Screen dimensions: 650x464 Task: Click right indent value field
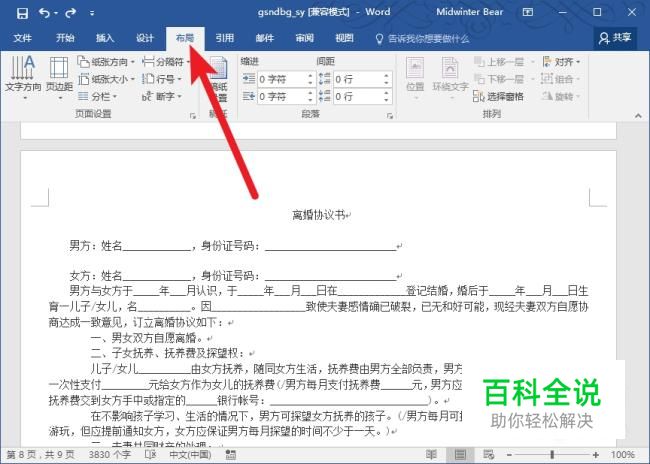(282, 97)
